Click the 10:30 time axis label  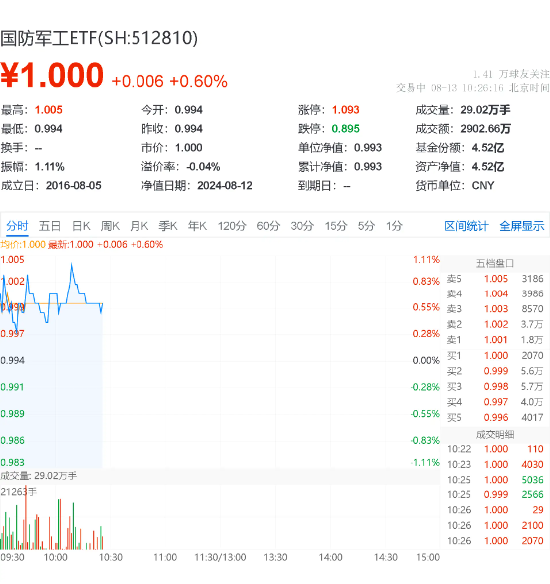click(111, 557)
